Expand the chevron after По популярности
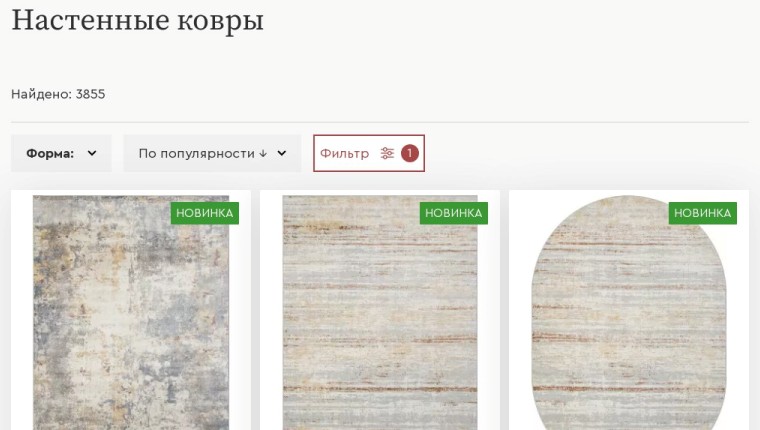 tap(282, 153)
